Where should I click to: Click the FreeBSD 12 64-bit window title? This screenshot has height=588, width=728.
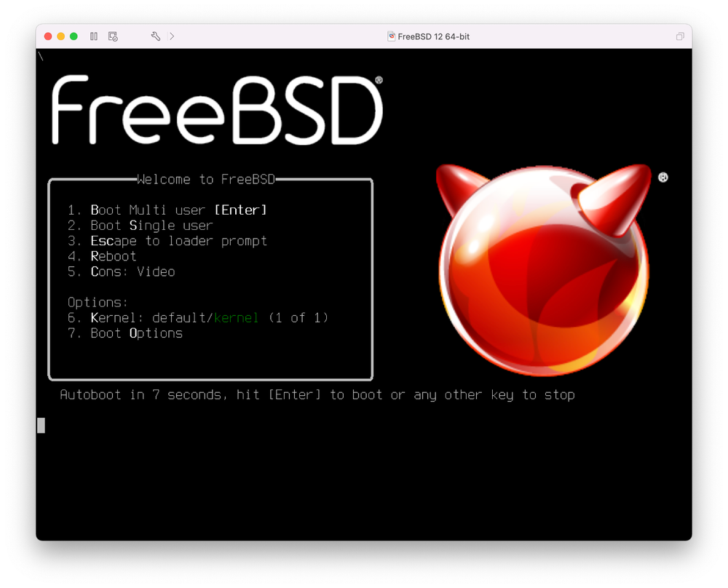click(434, 36)
